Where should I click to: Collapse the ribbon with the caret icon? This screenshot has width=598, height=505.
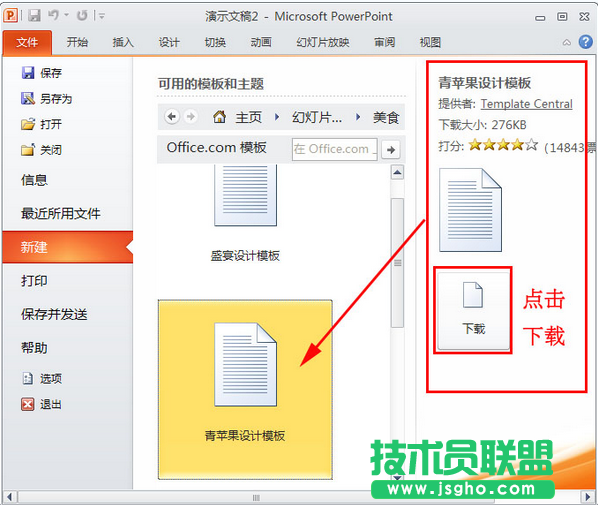pos(567,42)
